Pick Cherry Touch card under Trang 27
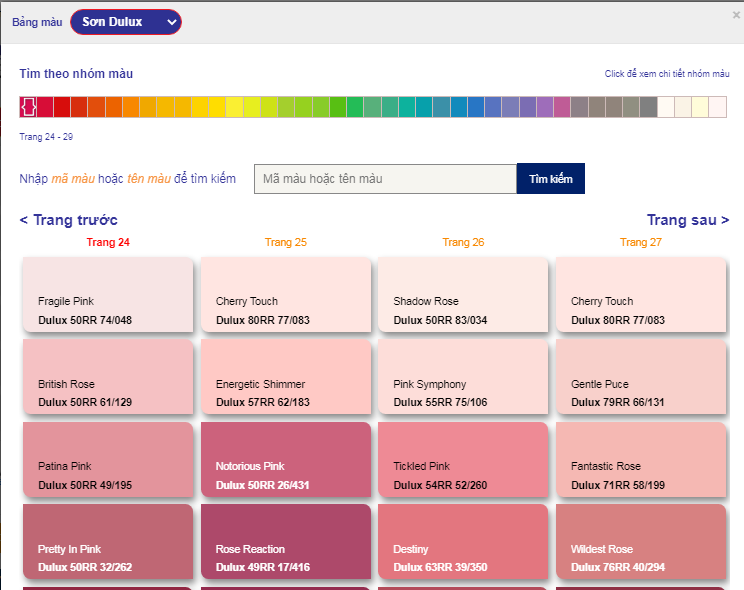 [x=641, y=294]
